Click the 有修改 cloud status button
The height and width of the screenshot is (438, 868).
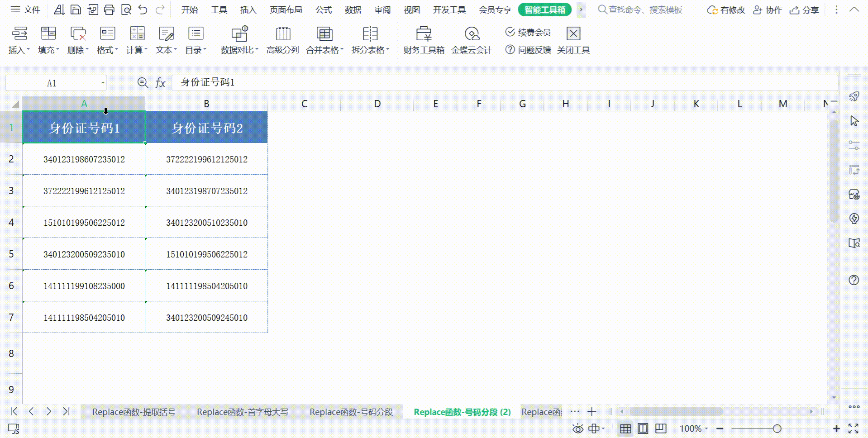[726, 10]
